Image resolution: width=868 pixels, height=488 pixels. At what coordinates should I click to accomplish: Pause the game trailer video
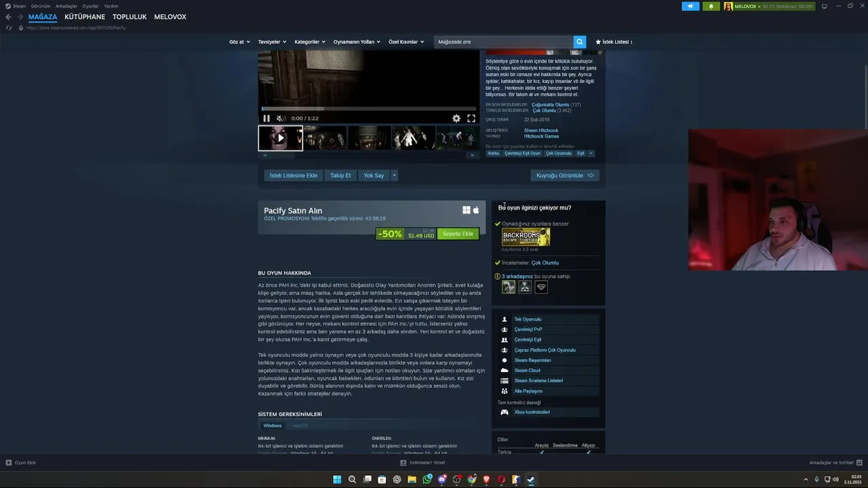(267, 118)
